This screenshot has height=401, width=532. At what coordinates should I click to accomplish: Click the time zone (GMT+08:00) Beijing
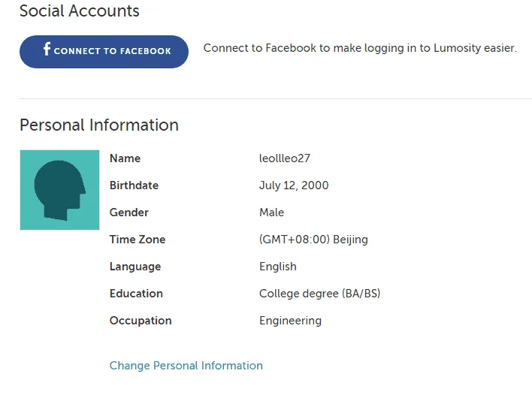point(313,240)
